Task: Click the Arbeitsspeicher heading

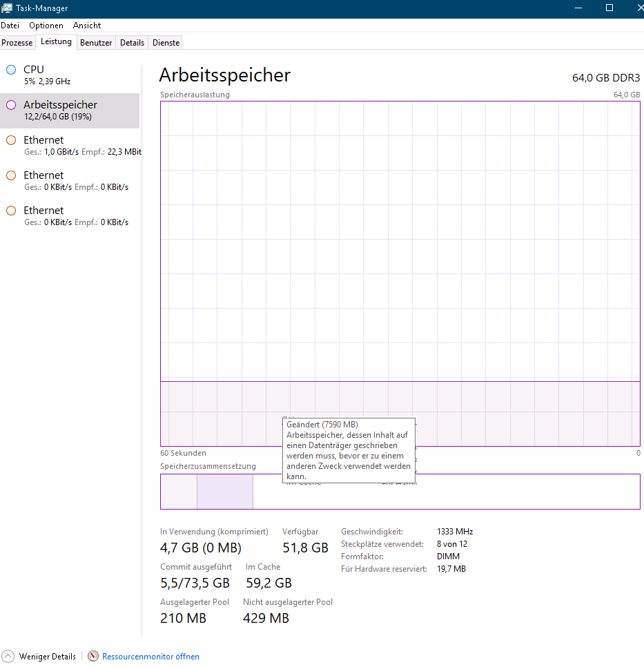Action: coord(225,75)
